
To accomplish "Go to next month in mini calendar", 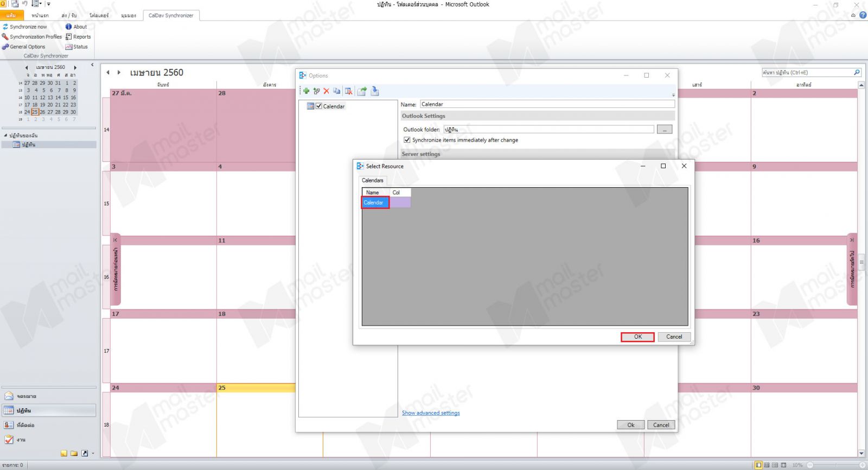I will [75, 67].
